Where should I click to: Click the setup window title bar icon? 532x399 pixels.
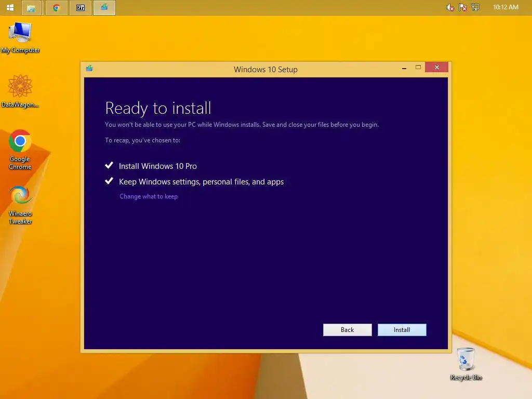[89, 68]
